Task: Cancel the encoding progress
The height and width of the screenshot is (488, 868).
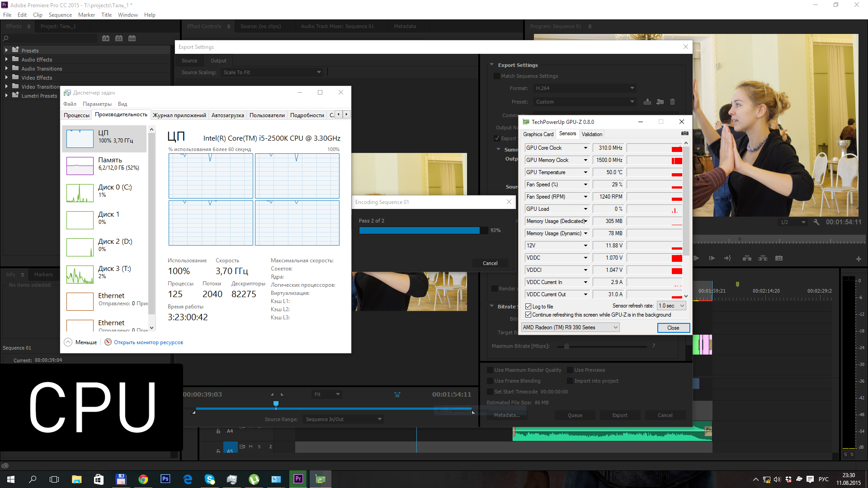Action: 490,263
